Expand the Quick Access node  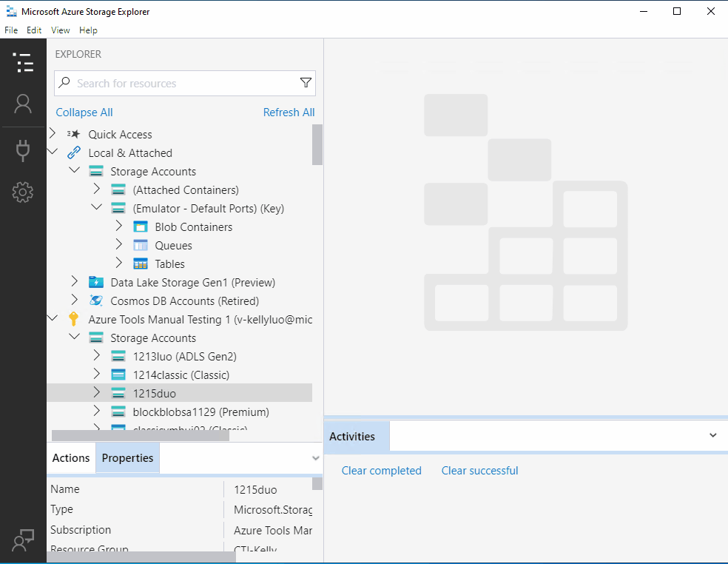click(53, 133)
